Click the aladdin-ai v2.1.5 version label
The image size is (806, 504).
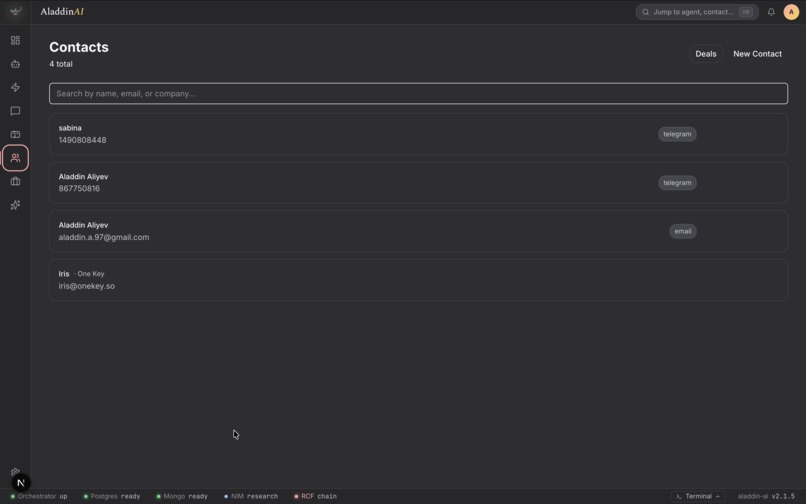tap(766, 496)
